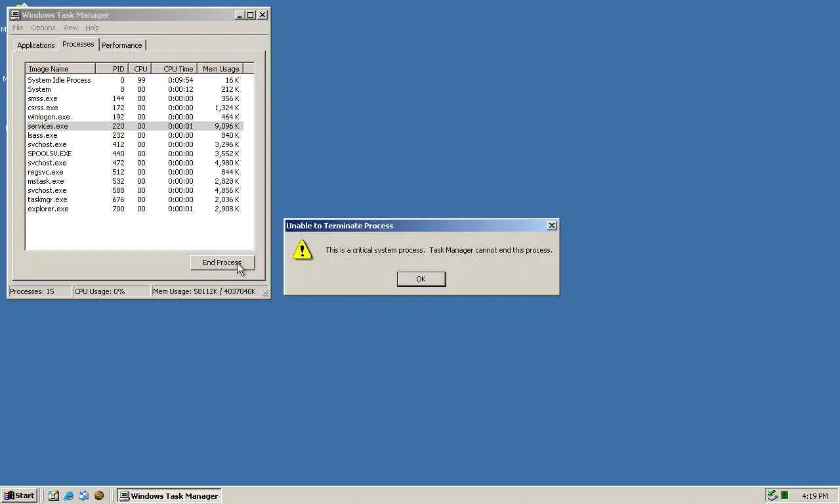840x504 pixels.
Task: Click the yellow warning icon in the dialog
Action: tap(303, 250)
